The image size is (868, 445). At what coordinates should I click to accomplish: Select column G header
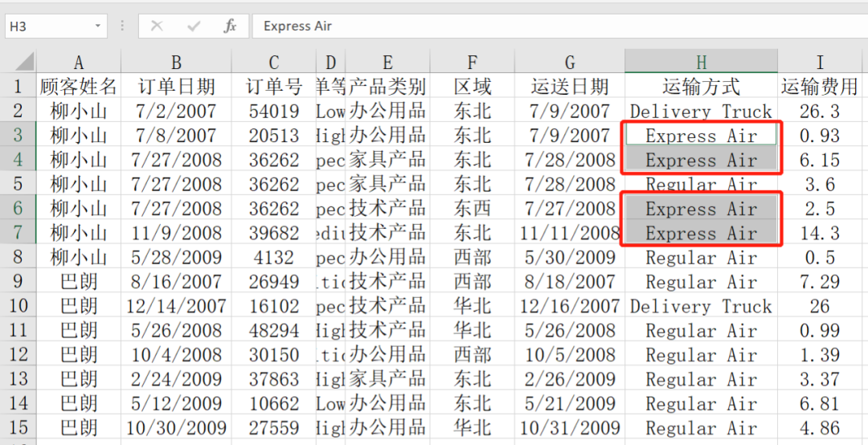click(570, 61)
